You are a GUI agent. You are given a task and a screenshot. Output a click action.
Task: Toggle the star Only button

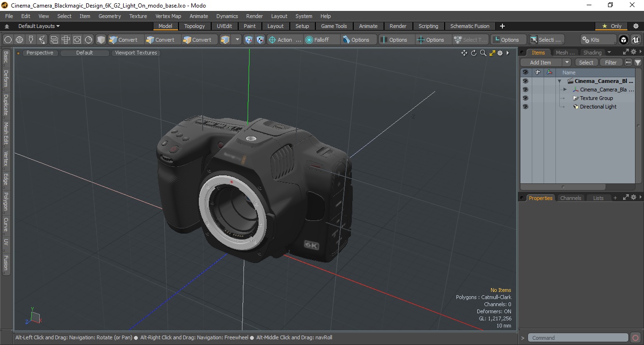coord(612,26)
